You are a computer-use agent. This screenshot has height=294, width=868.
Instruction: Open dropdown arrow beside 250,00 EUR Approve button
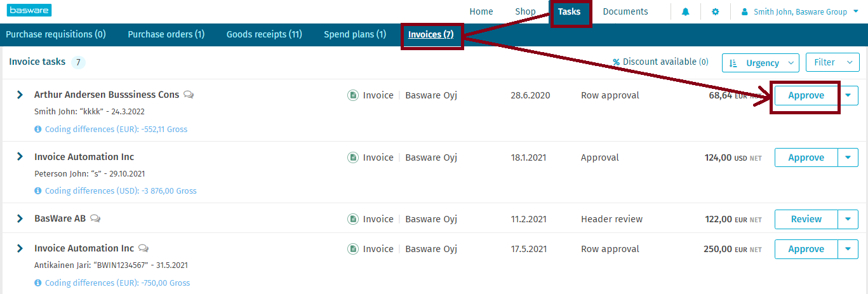coord(848,249)
